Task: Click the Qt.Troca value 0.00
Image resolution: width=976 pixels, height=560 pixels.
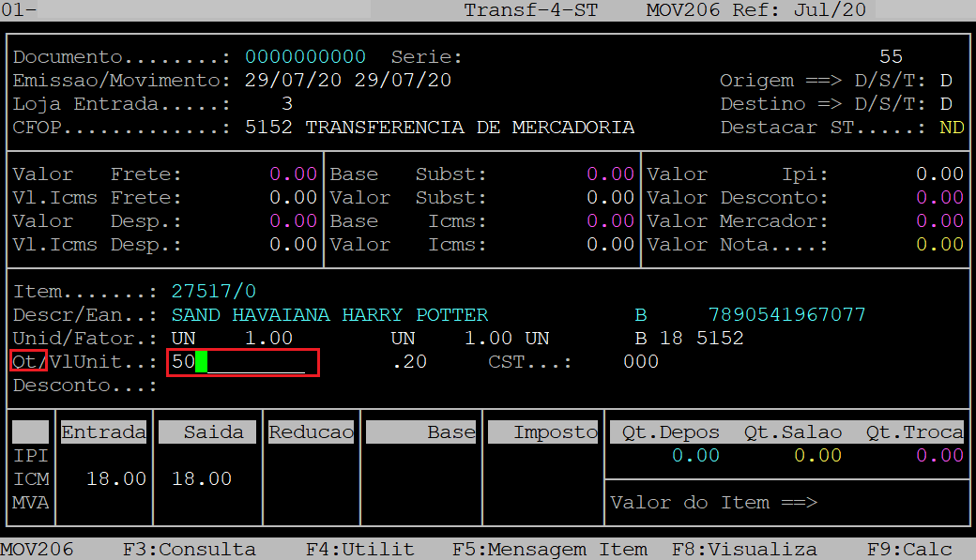Action: click(x=939, y=456)
